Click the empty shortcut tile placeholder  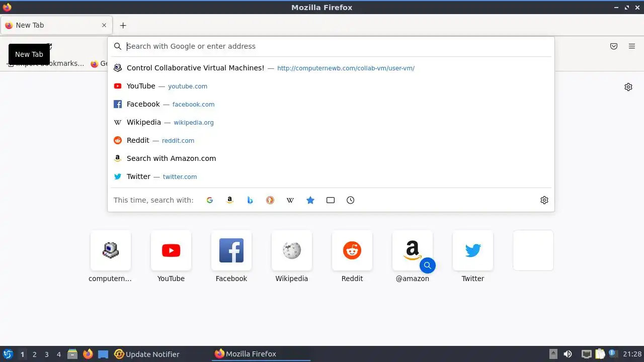(533, 250)
